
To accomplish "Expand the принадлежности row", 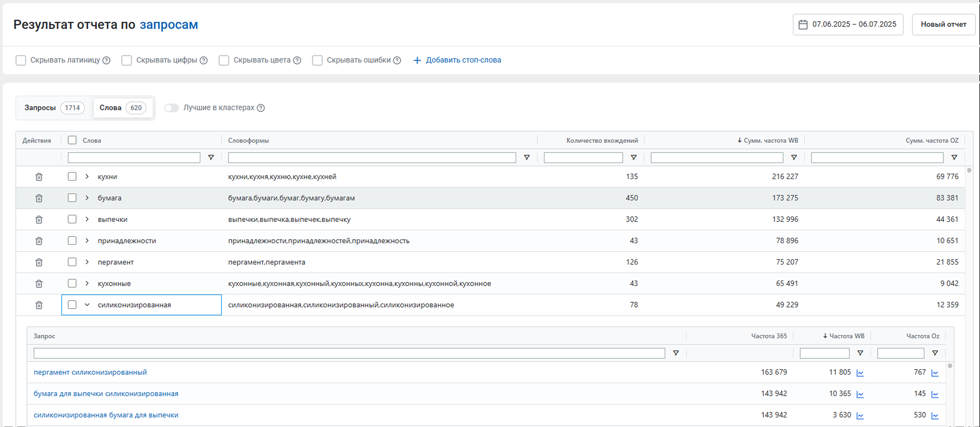I will [x=87, y=240].
